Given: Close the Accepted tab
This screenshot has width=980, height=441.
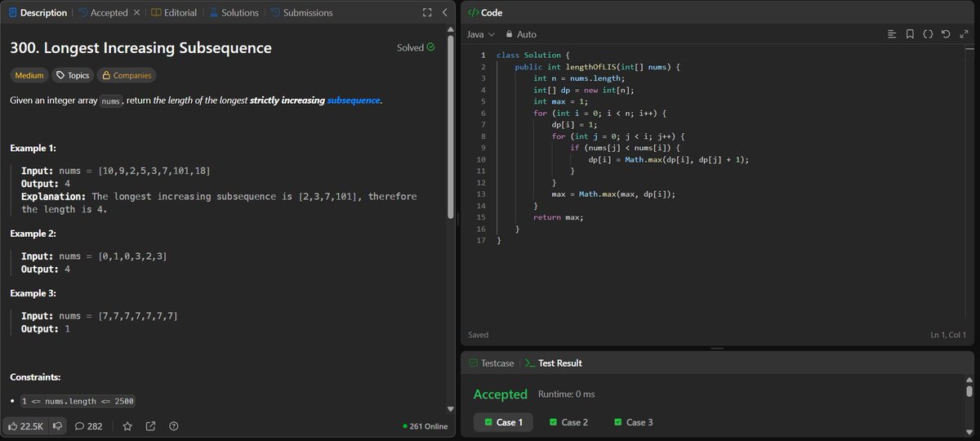Looking at the screenshot, I should 136,13.
